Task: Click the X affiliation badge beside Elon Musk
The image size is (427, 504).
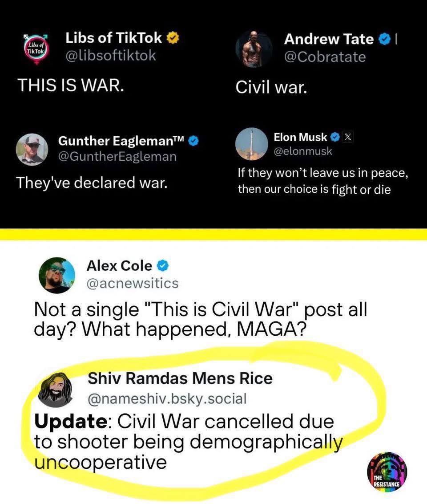Action: click(x=348, y=138)
